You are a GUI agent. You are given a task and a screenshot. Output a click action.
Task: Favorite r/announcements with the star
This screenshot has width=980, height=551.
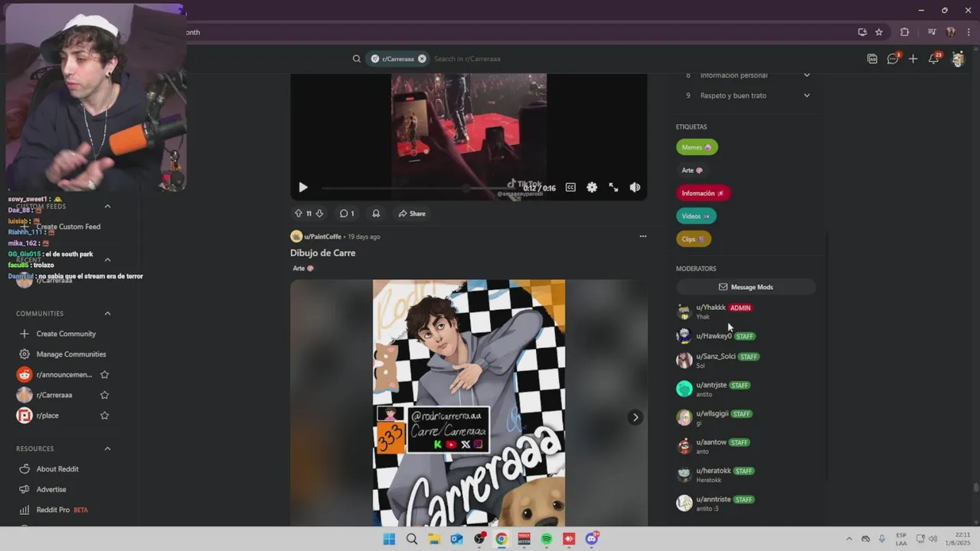[x=105, y=375]
